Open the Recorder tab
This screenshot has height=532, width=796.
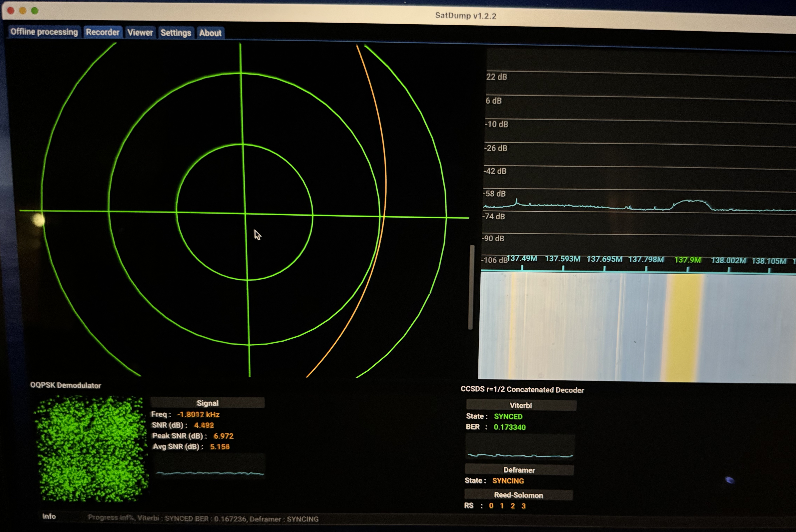click(102, 32)
